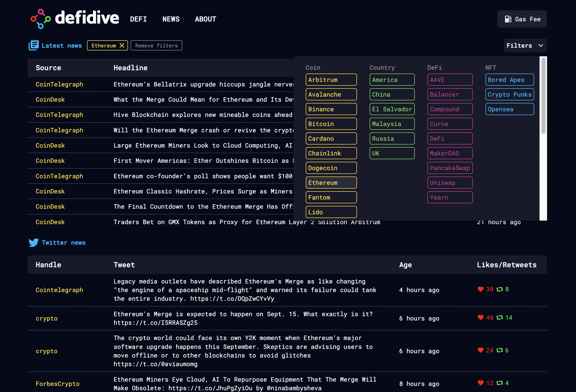Select the MakerDAO DeFi filter
This screenshot has width=576, height=392.
click(x=450, y=153)
